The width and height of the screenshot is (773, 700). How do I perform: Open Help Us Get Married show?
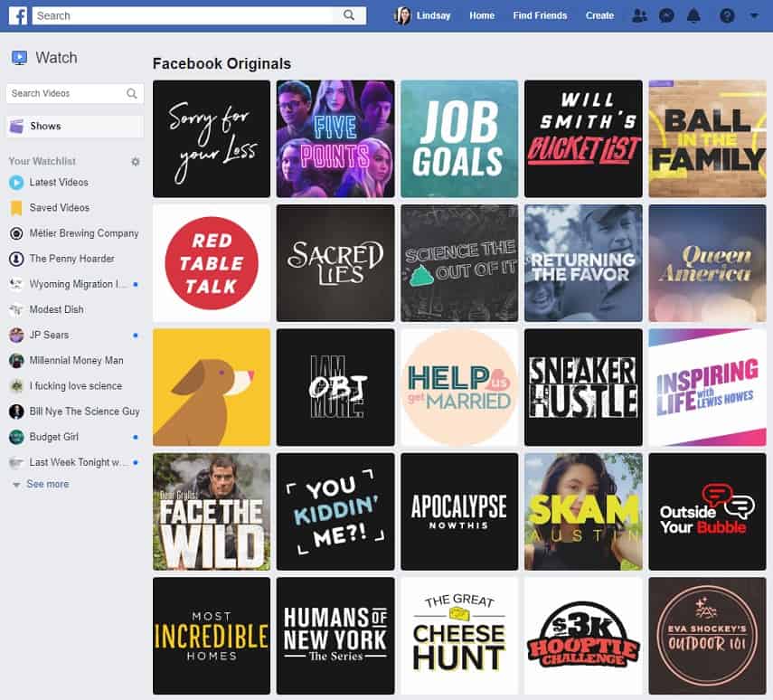459,387
